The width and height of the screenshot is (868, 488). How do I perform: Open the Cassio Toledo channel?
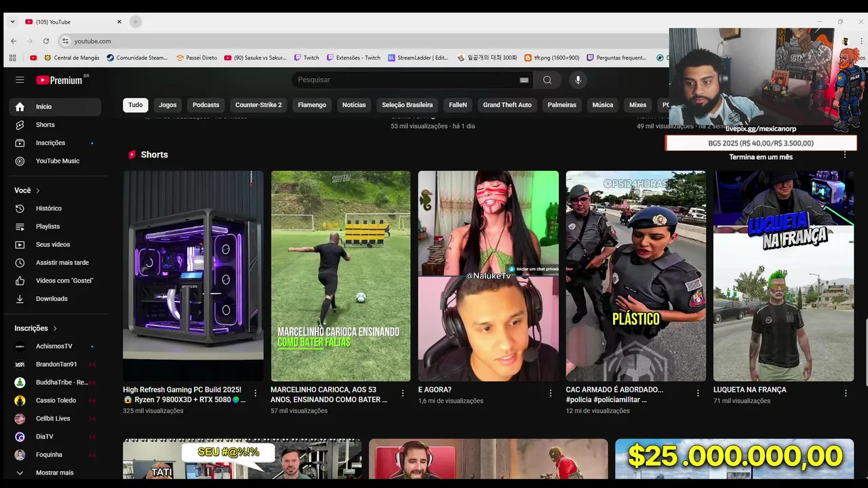coord(55,401)
